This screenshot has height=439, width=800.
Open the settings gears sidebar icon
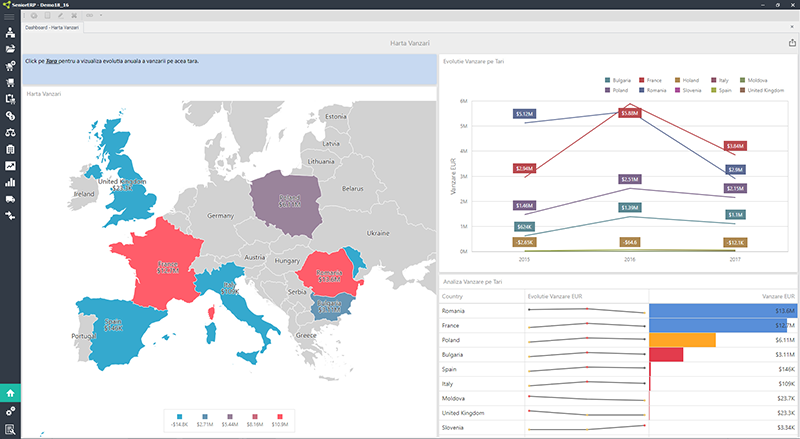[10, 411]
